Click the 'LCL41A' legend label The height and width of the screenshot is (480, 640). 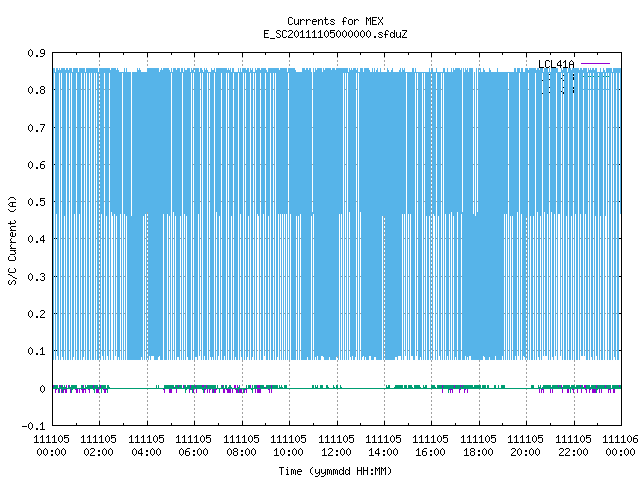(x=556, y=64)
